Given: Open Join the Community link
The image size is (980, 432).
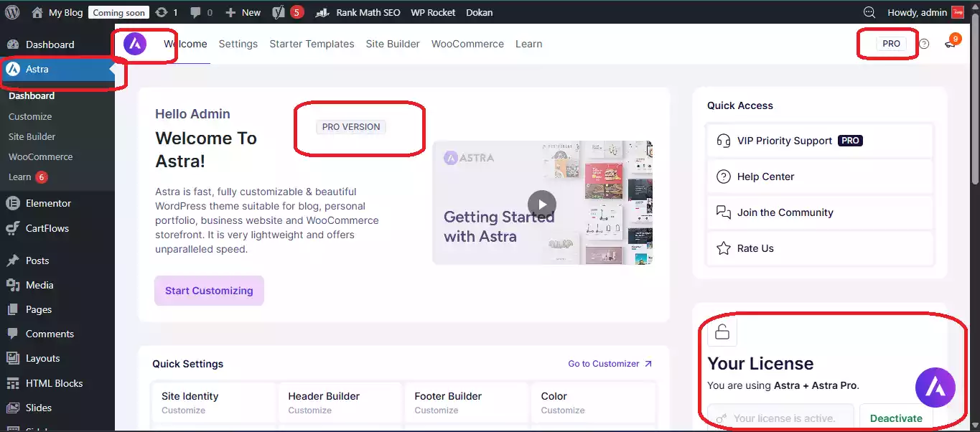Looking at the screenshot, I should pyautogui.click(x=820, y=212).
